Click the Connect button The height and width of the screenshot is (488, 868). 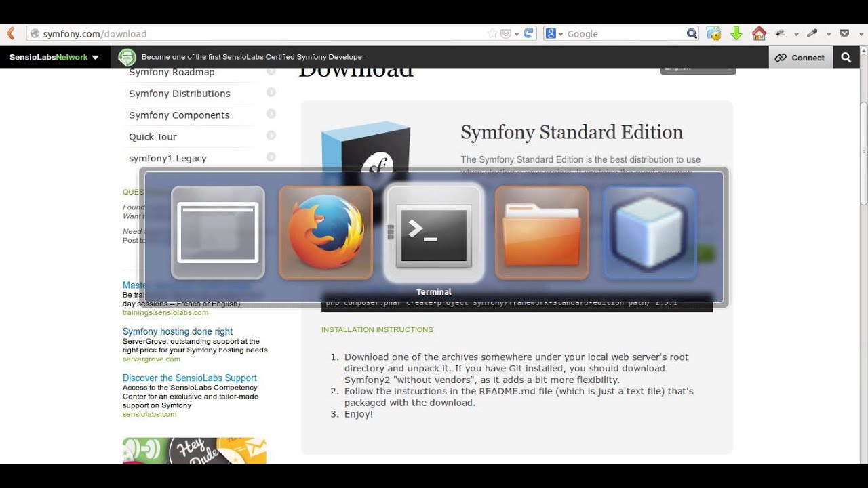coord(800,58)
